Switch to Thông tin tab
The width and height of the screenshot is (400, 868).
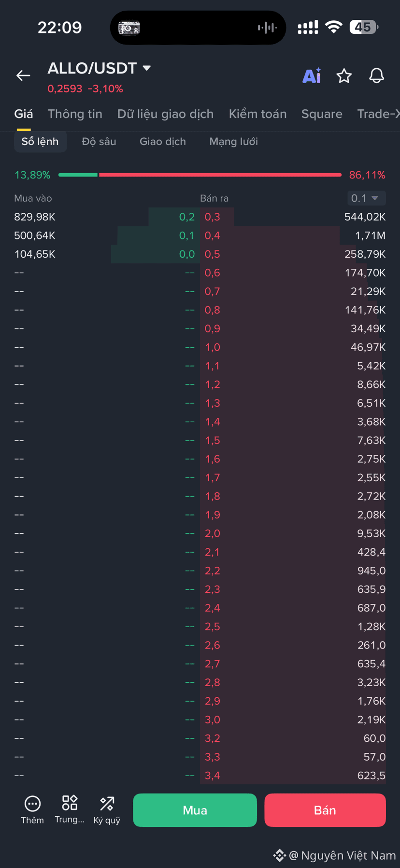[75, 114]
